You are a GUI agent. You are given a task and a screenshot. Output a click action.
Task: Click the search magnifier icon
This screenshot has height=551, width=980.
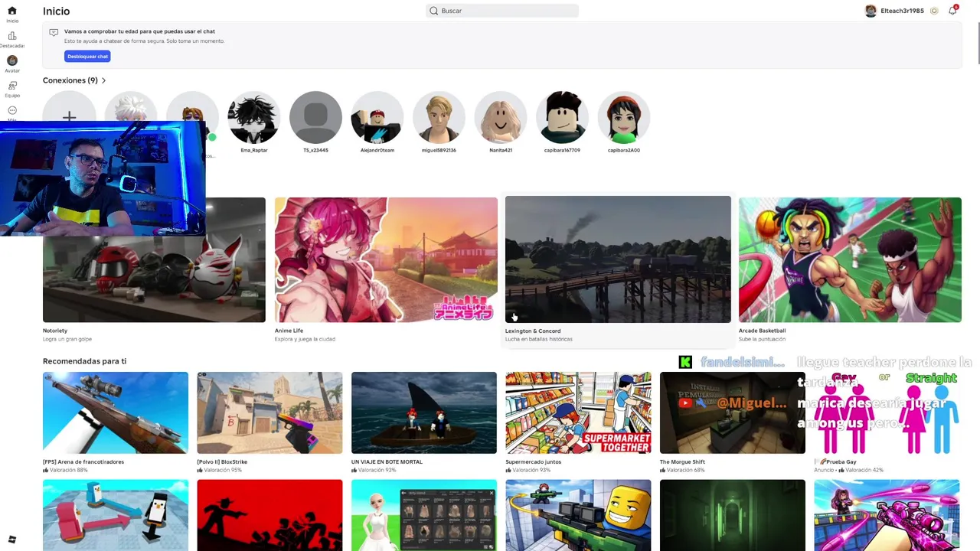[x=434, y=11]
